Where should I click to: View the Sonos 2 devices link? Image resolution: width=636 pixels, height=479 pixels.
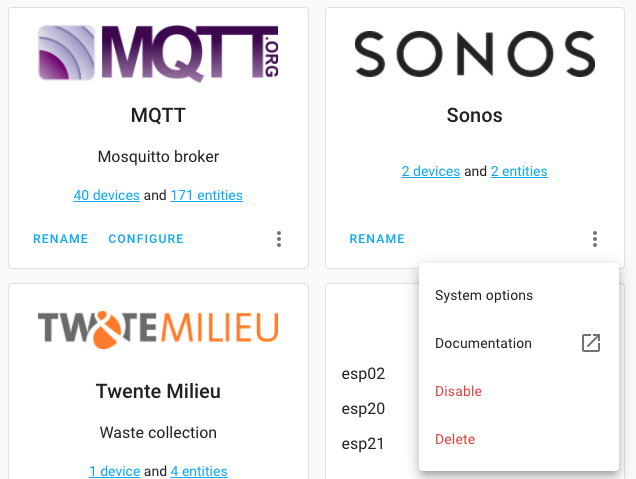pos(431,171)
